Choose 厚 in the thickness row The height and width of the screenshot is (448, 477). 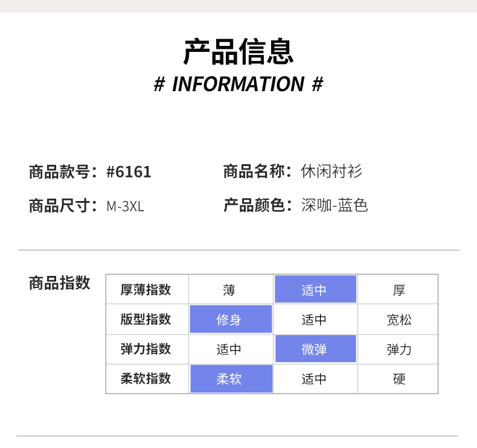(x=399, y=290)
